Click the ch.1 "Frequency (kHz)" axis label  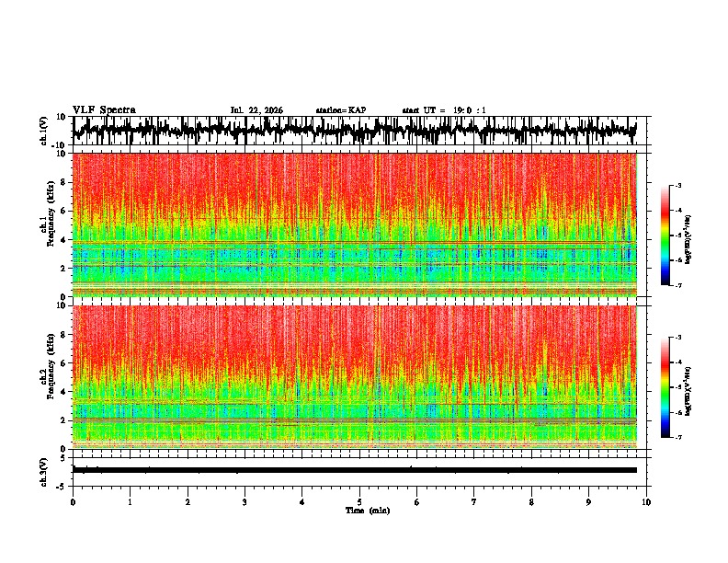coord(51,213)
